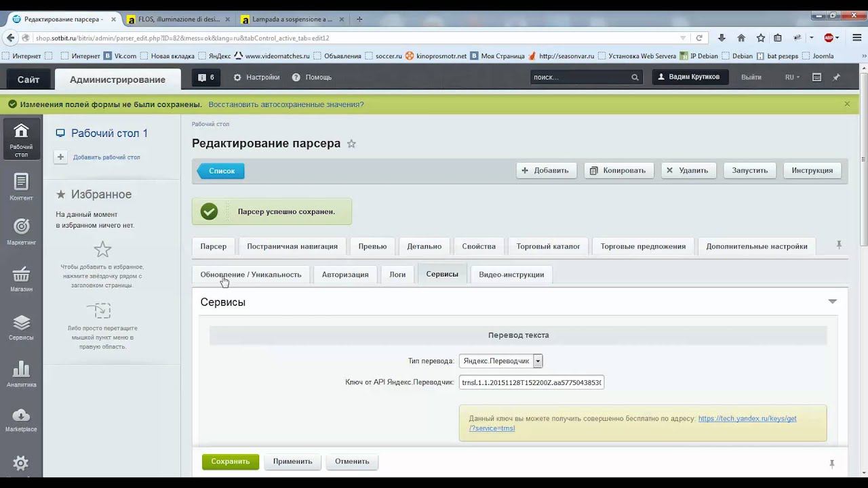Open Видео-инструкции tab
The image size is (868, 488).
click(x=511, y=274)
